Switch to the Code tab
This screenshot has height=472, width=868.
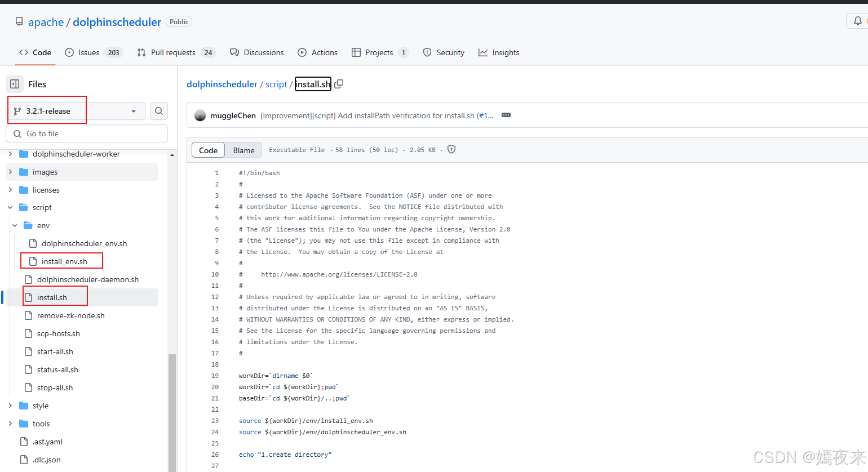(x=35, y=52)
